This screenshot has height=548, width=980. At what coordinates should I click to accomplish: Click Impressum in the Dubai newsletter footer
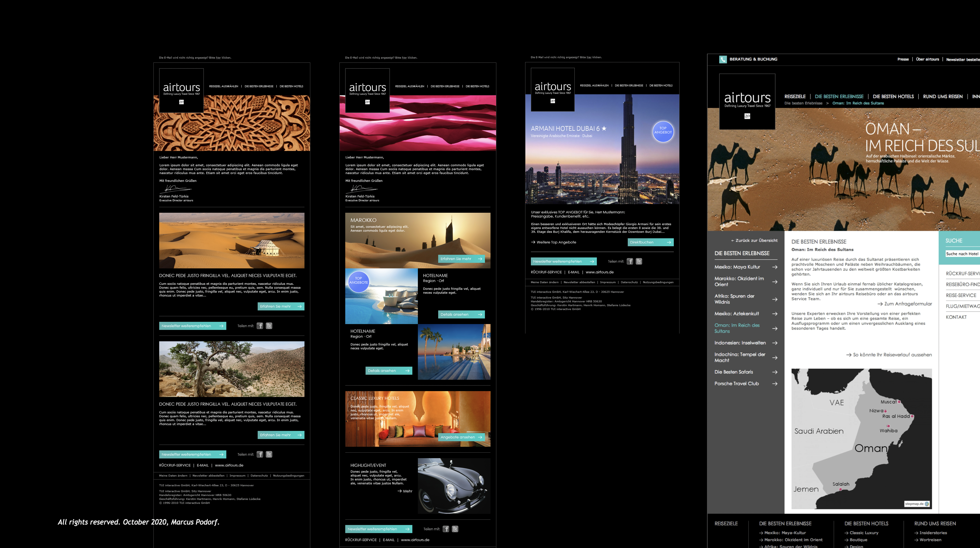pyautogui.click(x=608, y=282)
